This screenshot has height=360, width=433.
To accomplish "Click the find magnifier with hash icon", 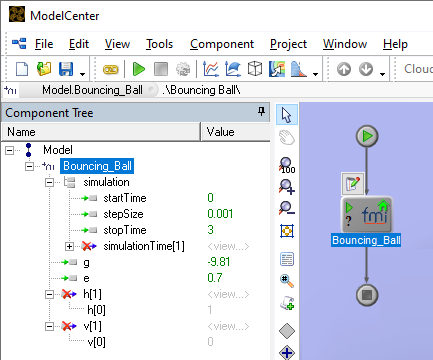I will 287,281.
